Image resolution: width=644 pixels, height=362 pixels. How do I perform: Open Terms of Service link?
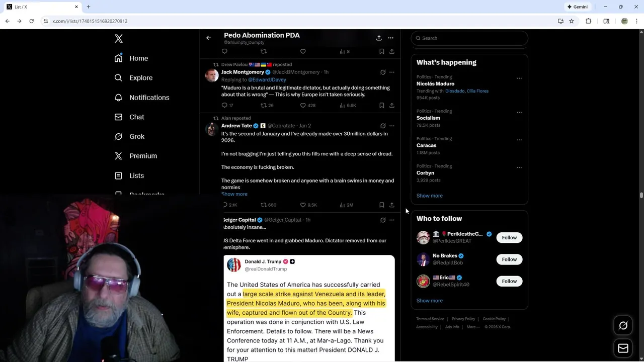430,319
